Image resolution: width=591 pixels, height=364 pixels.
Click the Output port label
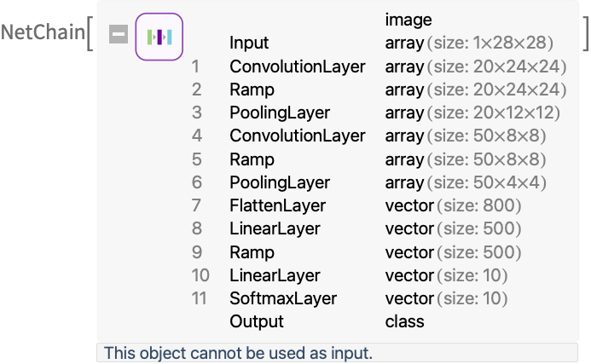point(257,321)
